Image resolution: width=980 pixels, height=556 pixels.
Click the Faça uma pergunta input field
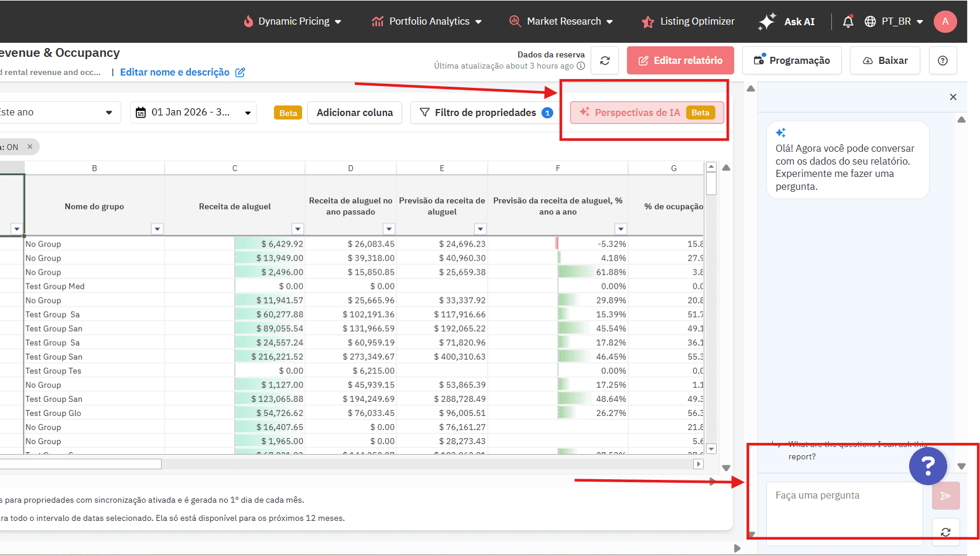pos(843,509)
